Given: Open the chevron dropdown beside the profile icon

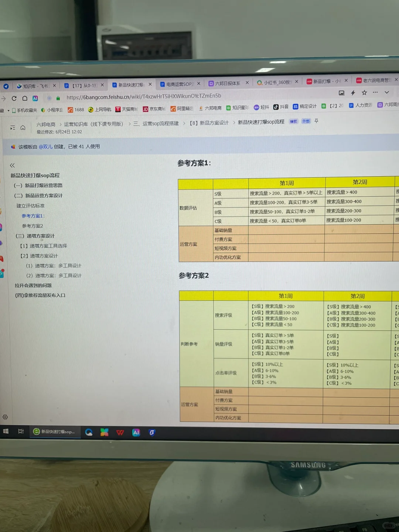Looking at the screenshot, I should pos(386,92).
